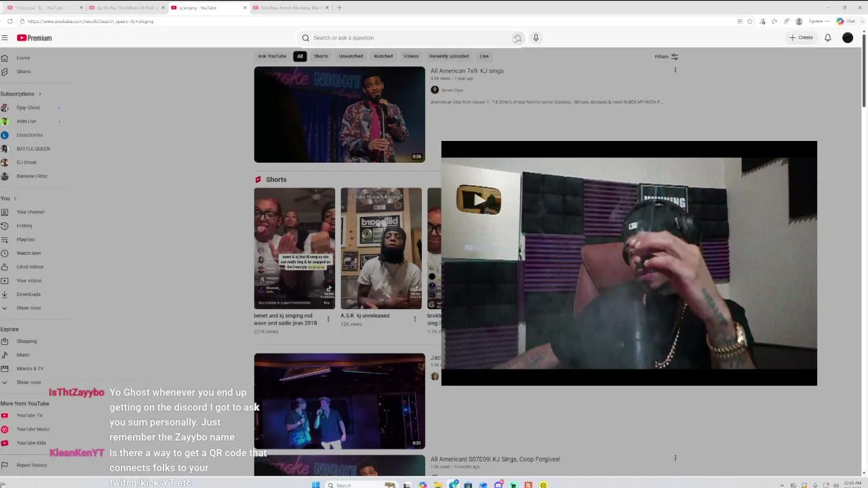
Task: Click the Home sidebar icon
Action: 5,58
